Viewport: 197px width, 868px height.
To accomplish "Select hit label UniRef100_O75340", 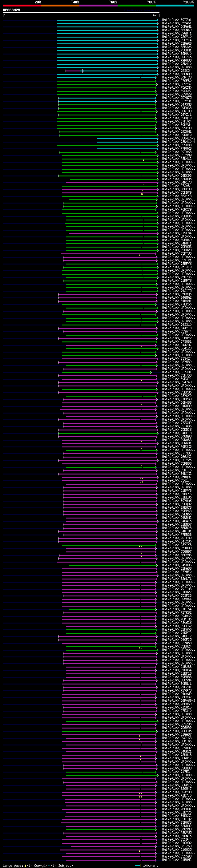I will 176,711.
